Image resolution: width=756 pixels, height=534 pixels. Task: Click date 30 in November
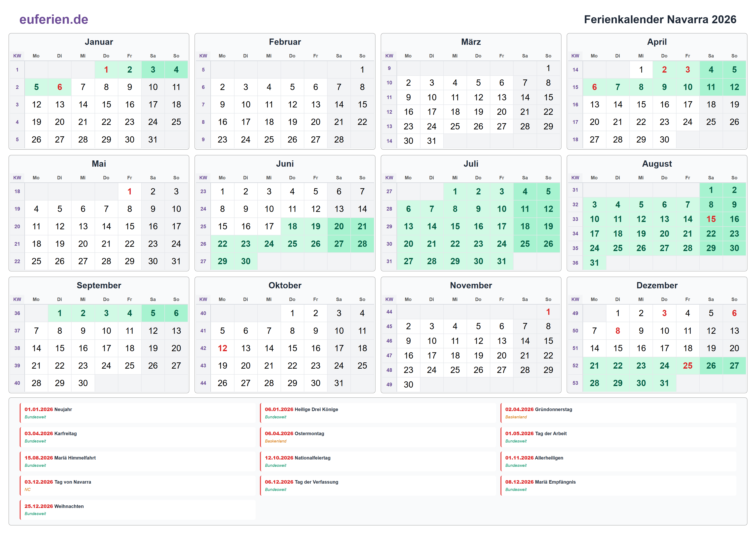408,384
